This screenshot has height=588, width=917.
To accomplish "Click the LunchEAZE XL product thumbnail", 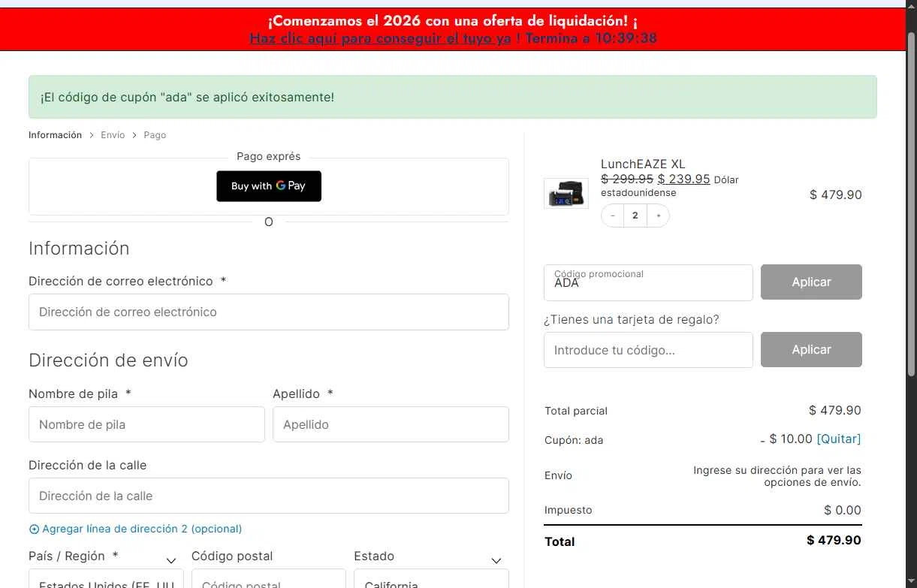I will click(x=566, y=193).
